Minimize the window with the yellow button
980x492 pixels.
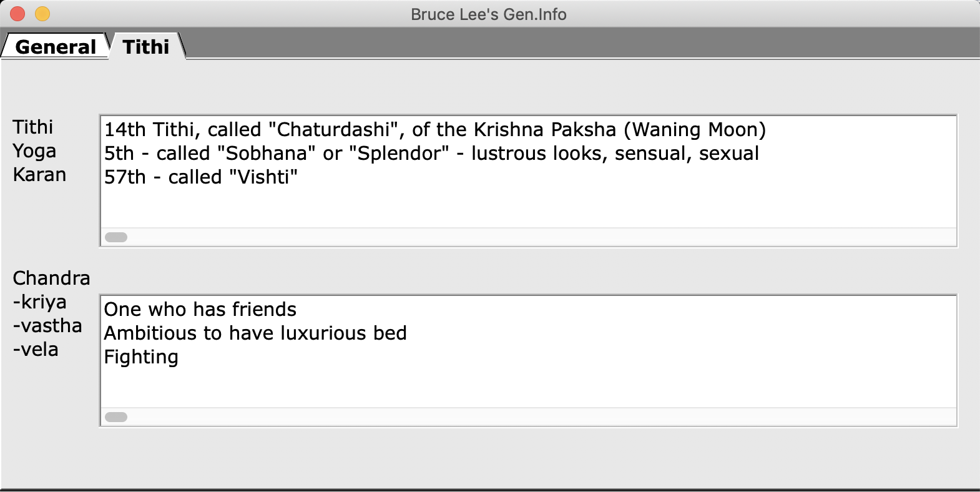click(x=42, y=14)
